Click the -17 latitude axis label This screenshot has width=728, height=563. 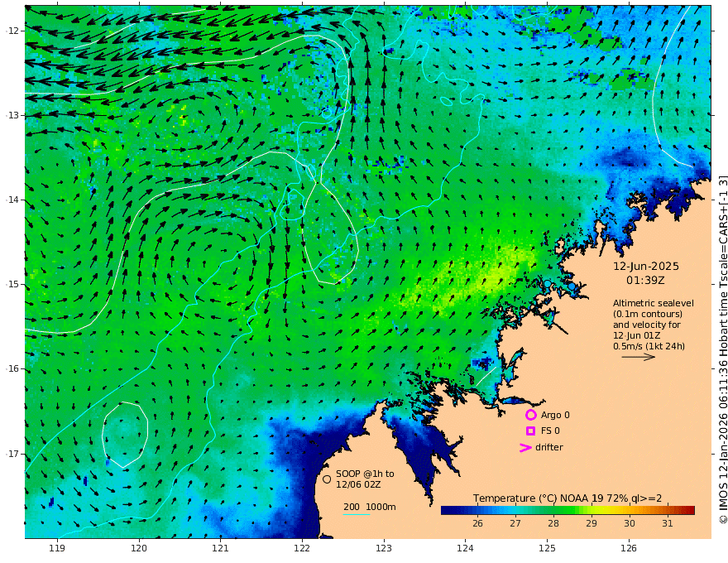click(x=12, y=454)
